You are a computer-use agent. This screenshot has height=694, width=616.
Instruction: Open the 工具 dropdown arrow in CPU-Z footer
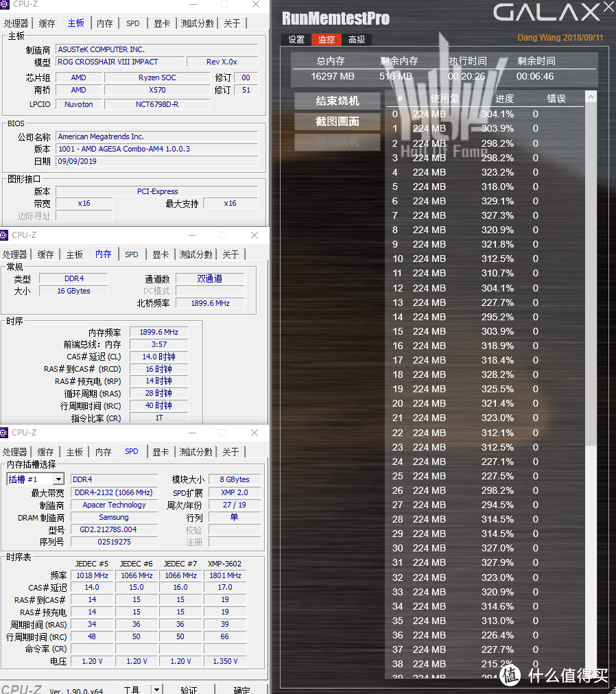tap(156, 690)
